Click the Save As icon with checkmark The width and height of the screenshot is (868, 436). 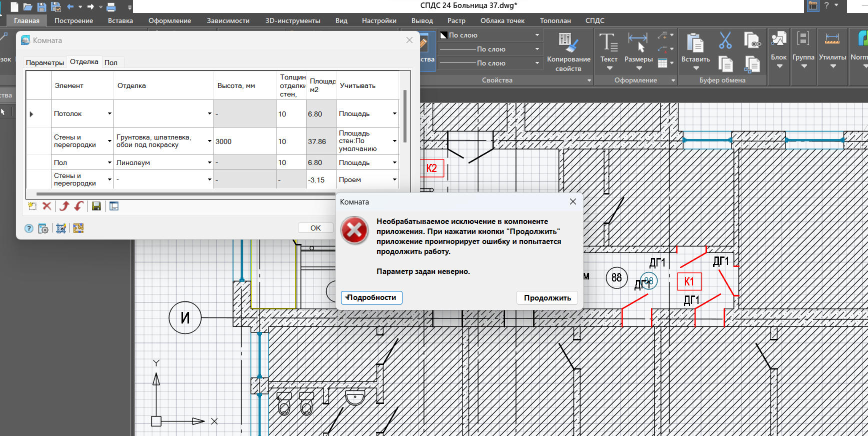56,6
